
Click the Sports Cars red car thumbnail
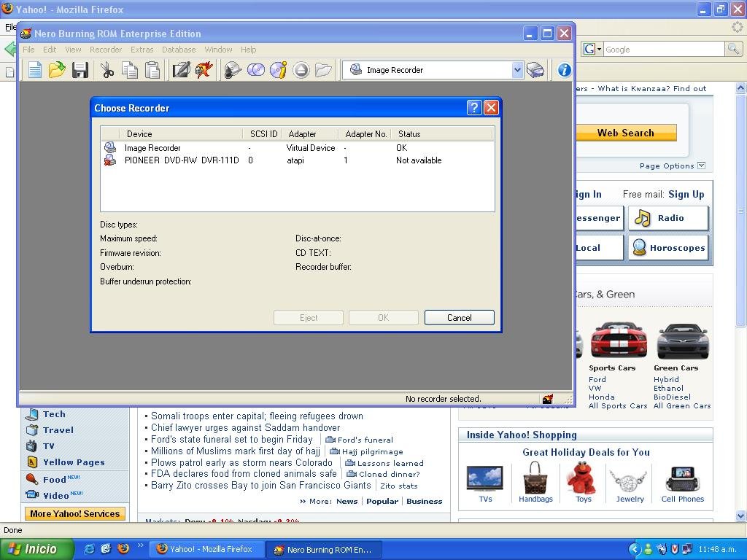pos(619,341)
